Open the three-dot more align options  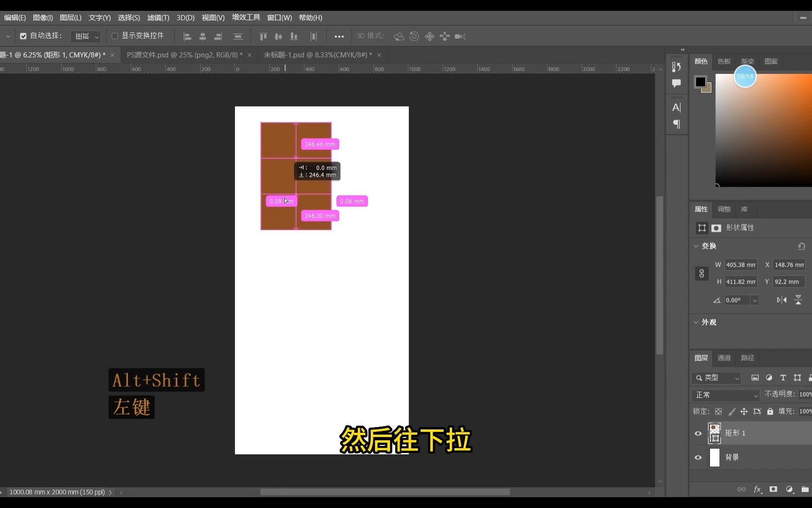pyautogui.click(x=339, y=36)
